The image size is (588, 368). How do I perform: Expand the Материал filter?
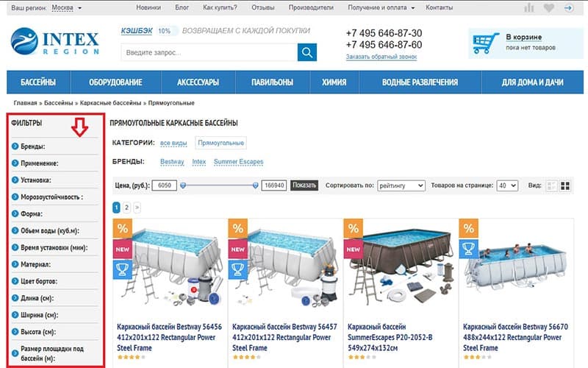click(54, 264)
